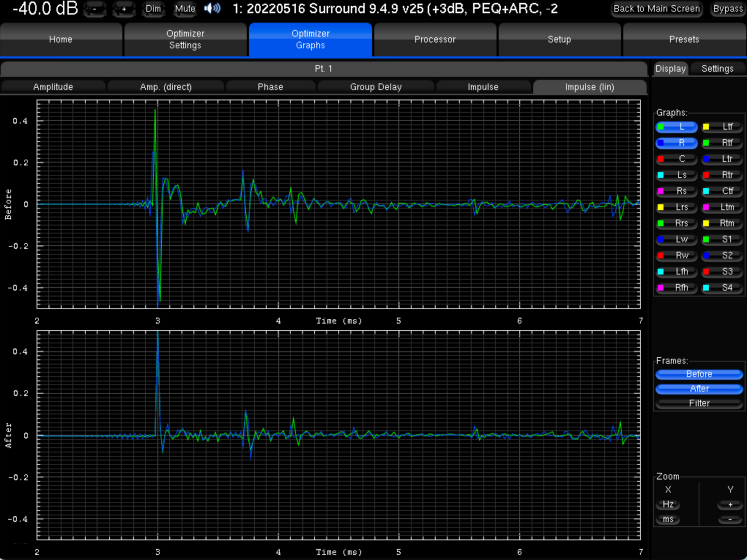The width and height of the screenshot is (747, 560).
Task: Open the Display side tab
Action: 670,68
